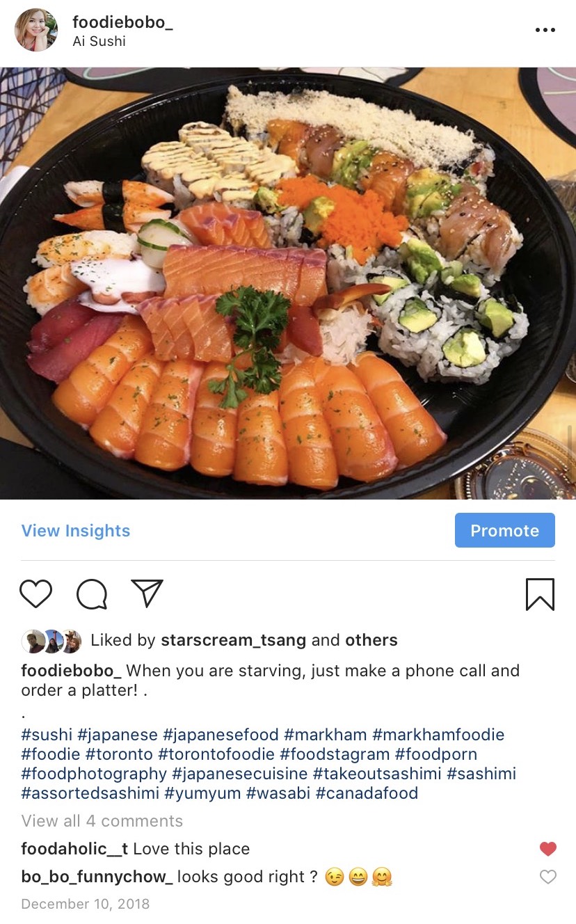Open comments with the speech bubble icon

92,594
